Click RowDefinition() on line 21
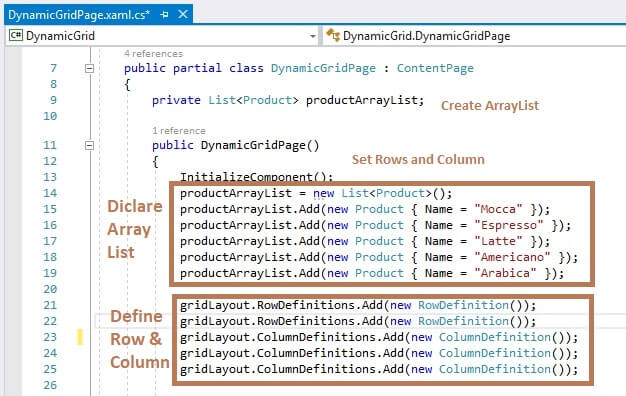This screenshot has height=396, width=626. point(470,305)
